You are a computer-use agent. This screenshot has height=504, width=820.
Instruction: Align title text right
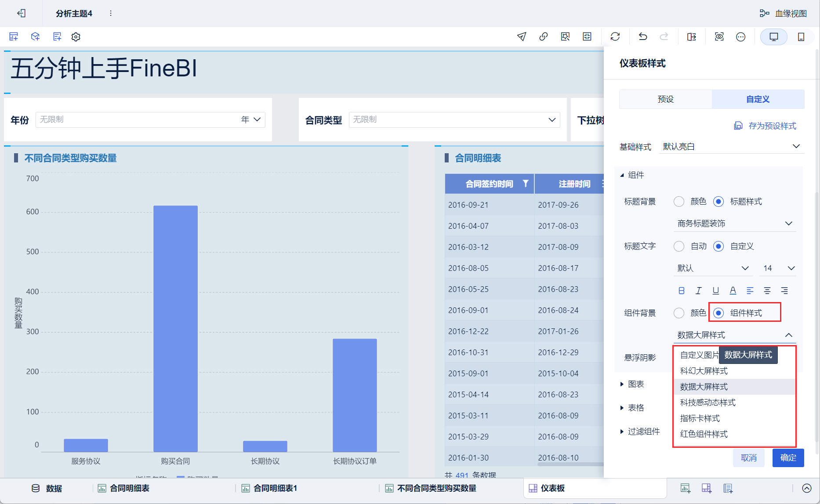pyautogui.click(x=784, y=291)
